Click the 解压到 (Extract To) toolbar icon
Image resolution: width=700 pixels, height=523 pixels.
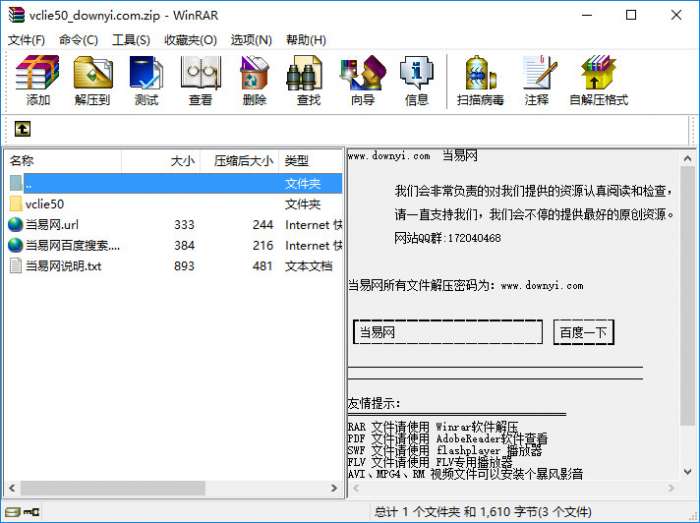[x=92, y=80]
